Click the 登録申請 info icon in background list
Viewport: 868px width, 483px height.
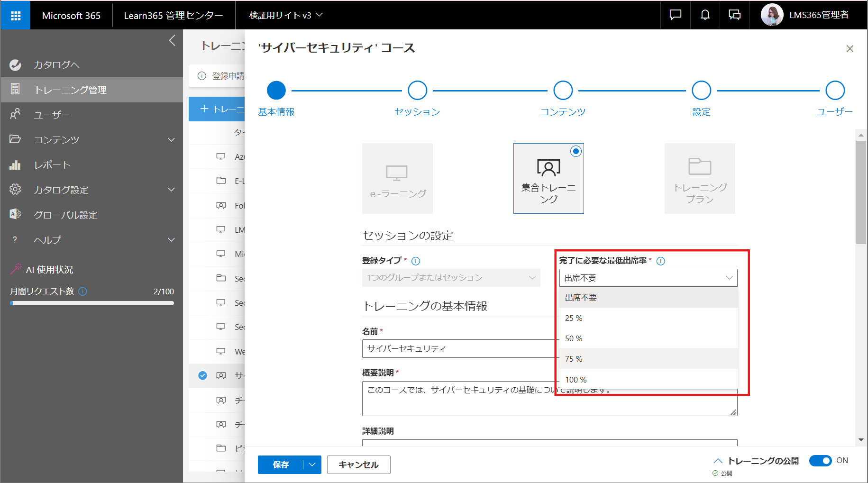[x=202, y=76]
